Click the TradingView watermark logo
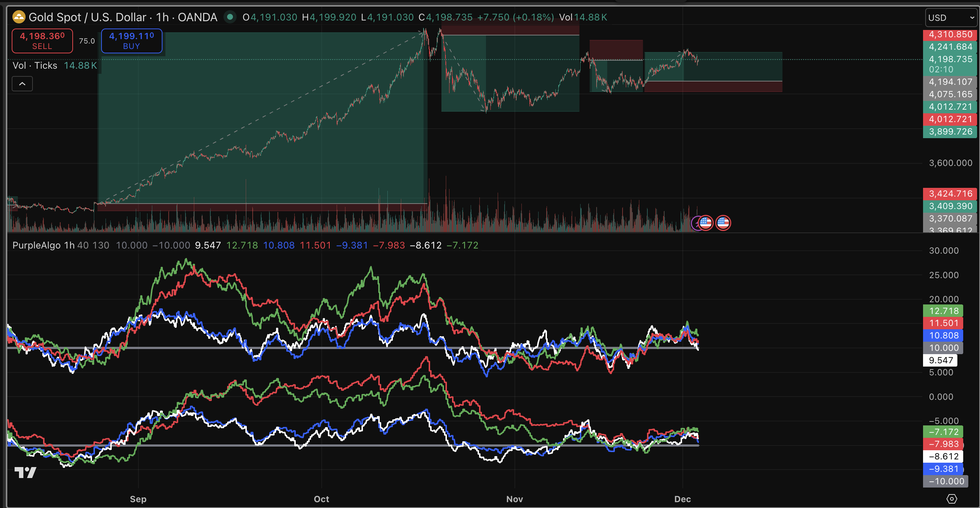This screenshot has height=508, width=980. [26, 473]
